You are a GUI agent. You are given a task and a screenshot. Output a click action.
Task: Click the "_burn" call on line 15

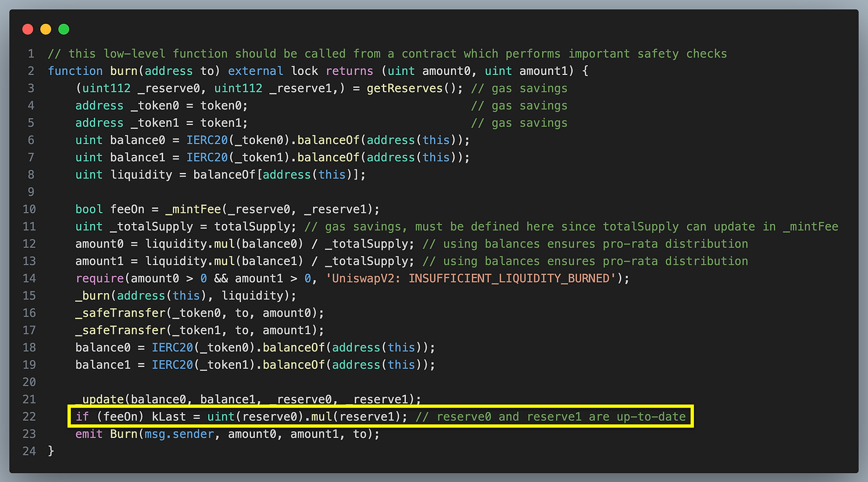pos(92,296)
